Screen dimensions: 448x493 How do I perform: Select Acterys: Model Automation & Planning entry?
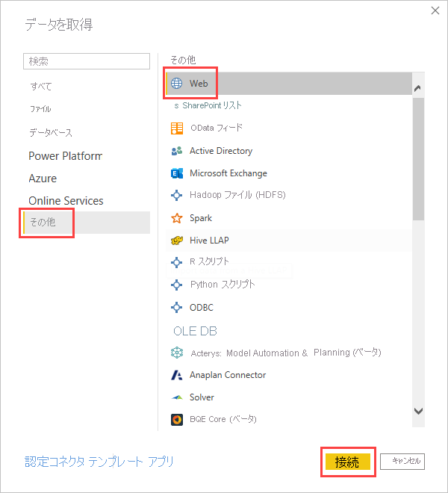pos(286,353)
